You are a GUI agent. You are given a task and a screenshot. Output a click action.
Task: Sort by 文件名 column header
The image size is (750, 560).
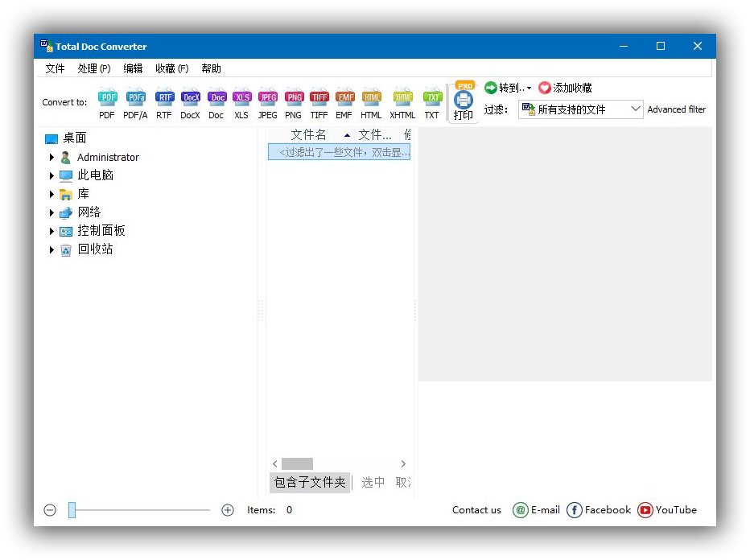pos(309,135)
